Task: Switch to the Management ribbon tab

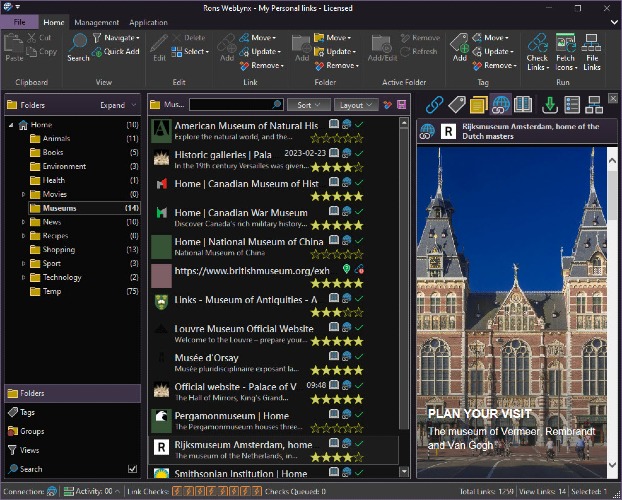Action: pos(96,23)
